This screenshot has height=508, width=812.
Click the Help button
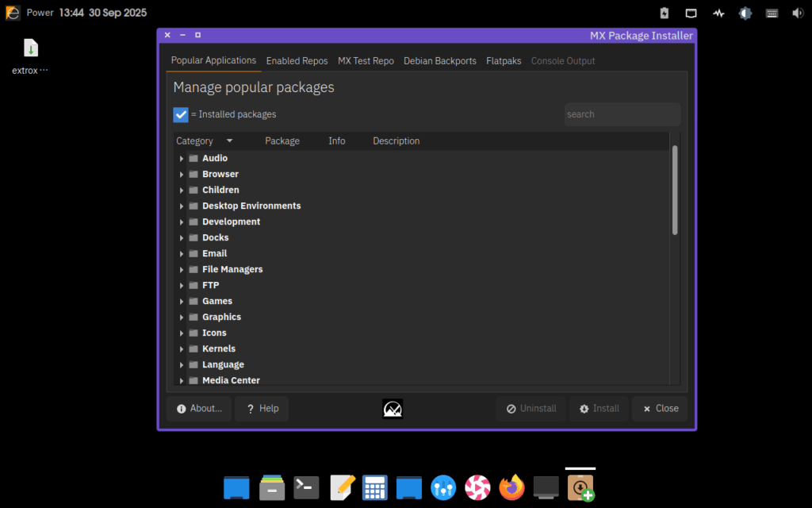coord(262,409)
